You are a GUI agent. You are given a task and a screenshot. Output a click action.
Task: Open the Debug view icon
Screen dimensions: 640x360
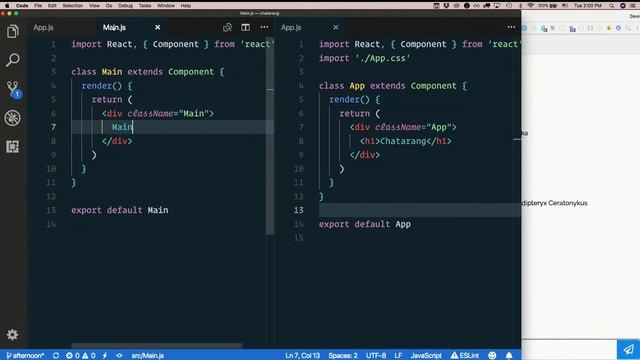pyautogui.click(x=13, y=118)
